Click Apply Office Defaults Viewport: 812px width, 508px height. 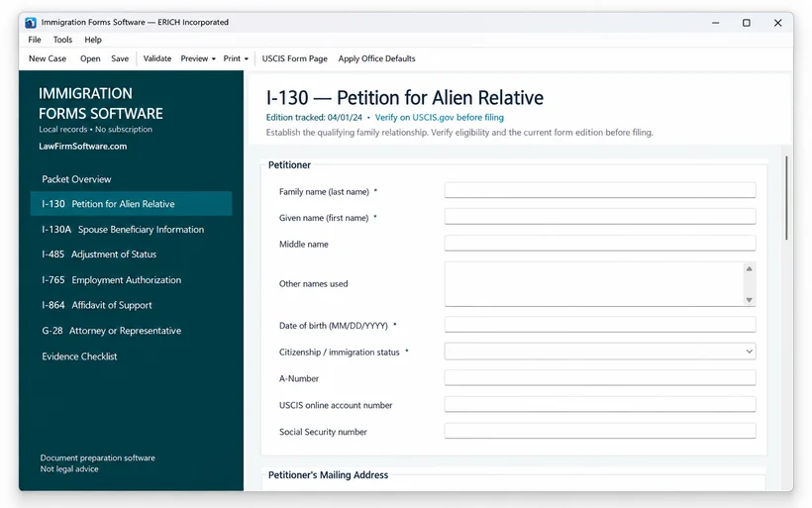pyautogui.click(x=376, y=58)
